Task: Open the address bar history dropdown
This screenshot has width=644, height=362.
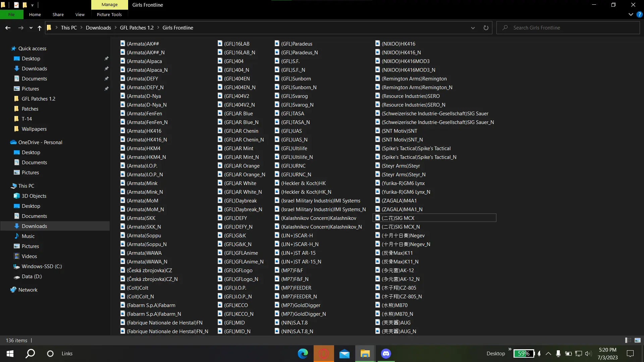Action: click(x=473, y=28)
